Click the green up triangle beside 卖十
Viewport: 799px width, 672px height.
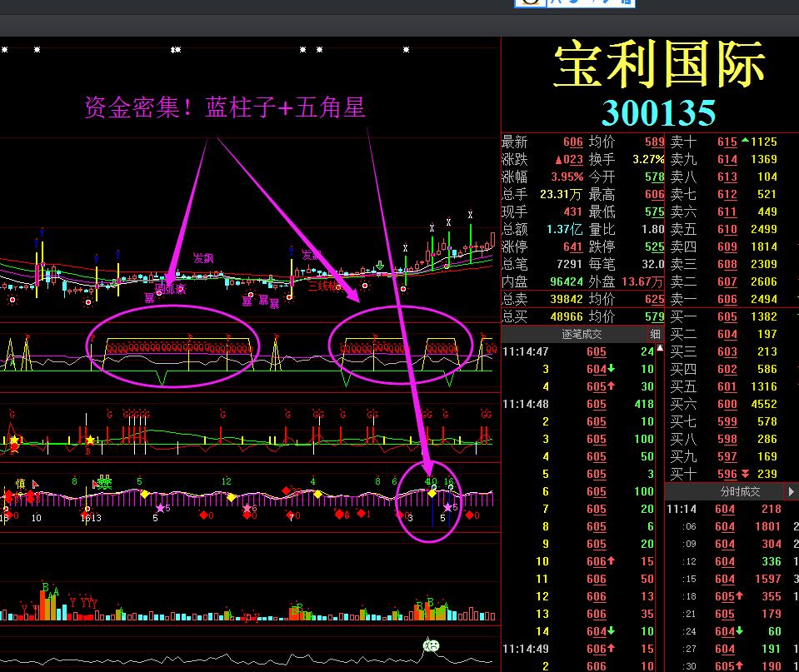tap(746, 140)
